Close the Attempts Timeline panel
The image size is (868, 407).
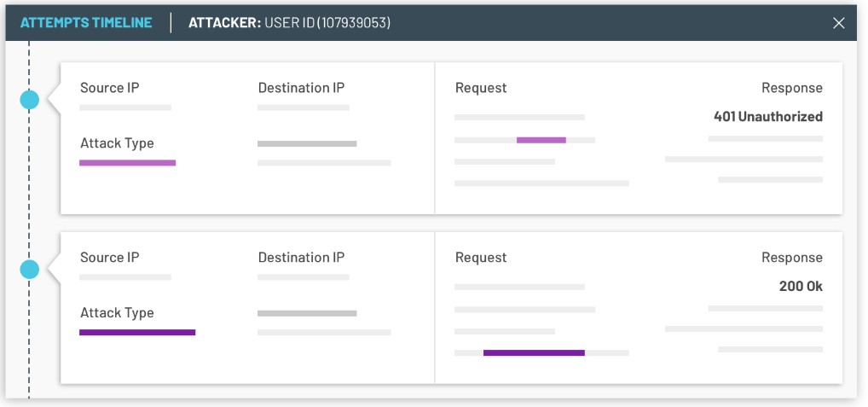click(x=838, y=23)
